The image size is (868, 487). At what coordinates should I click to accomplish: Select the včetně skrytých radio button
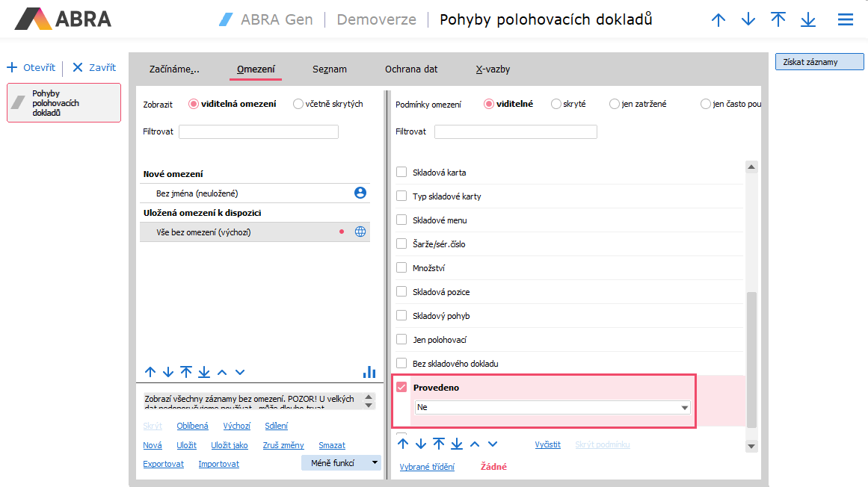tap(298, 104)
